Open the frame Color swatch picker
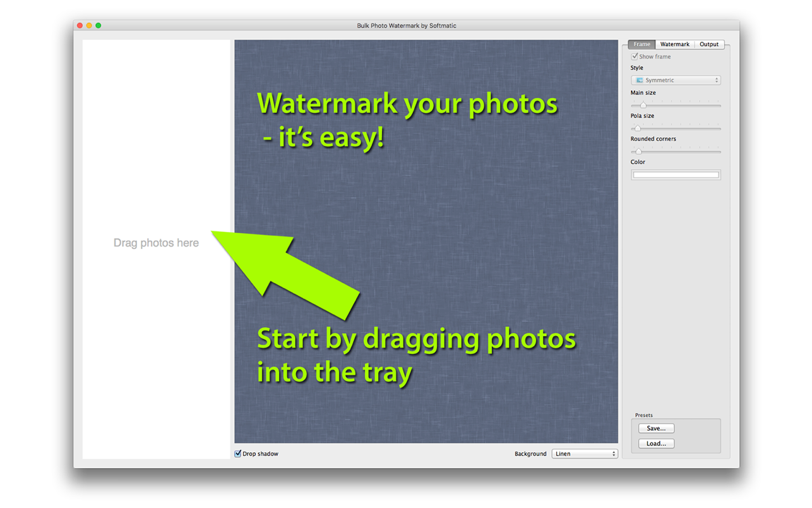The height and width of the screenshot is (508, 812). 676,175
